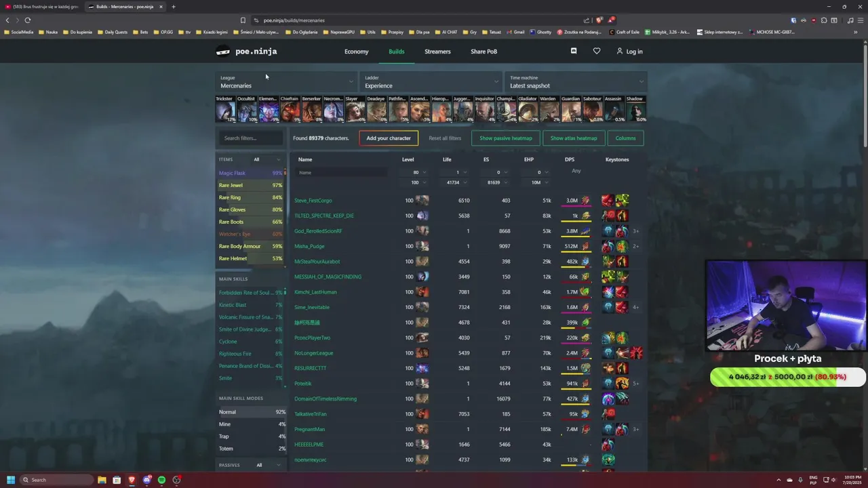Click Steve_FirstCorgo's DPS skill icon

click(x=585, y=201)
